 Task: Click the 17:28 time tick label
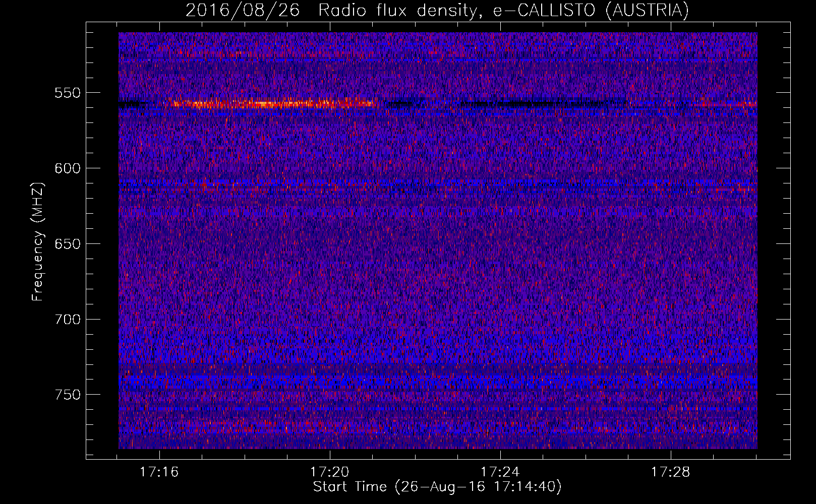(670, 472)
